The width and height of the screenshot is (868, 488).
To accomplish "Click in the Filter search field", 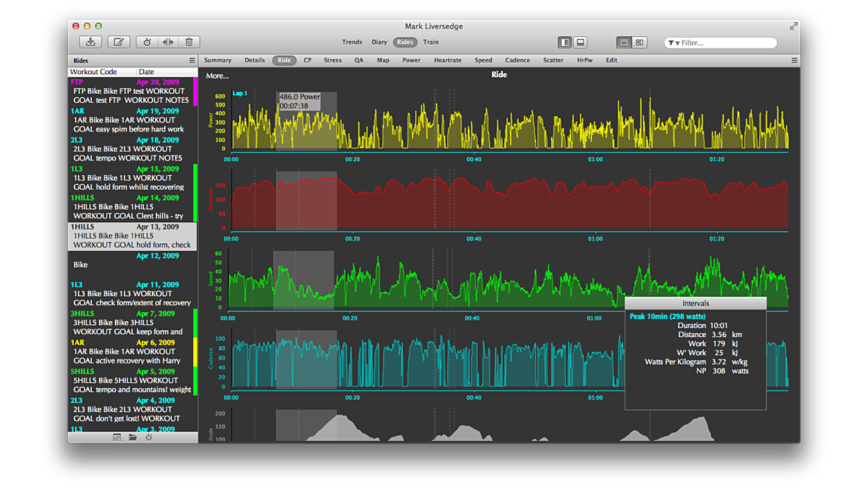I will pyautogui.click(x=725, y=43).
